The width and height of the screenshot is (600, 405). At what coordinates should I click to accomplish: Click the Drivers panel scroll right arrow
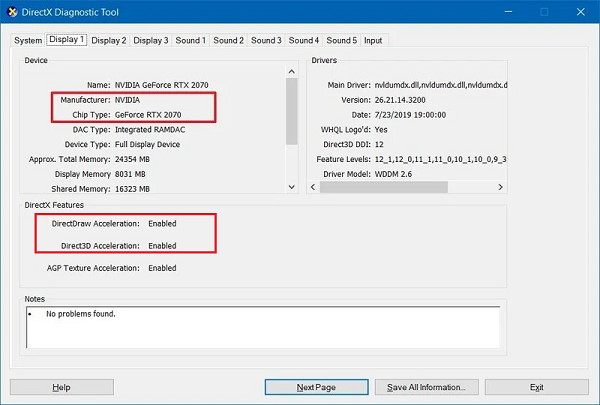[x=500, y=187]
